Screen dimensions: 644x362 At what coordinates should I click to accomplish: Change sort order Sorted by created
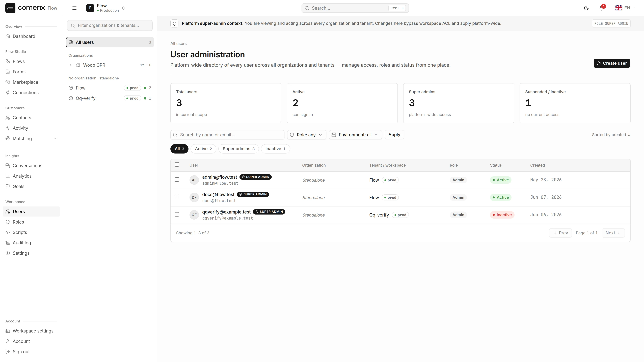click(611, 135)
